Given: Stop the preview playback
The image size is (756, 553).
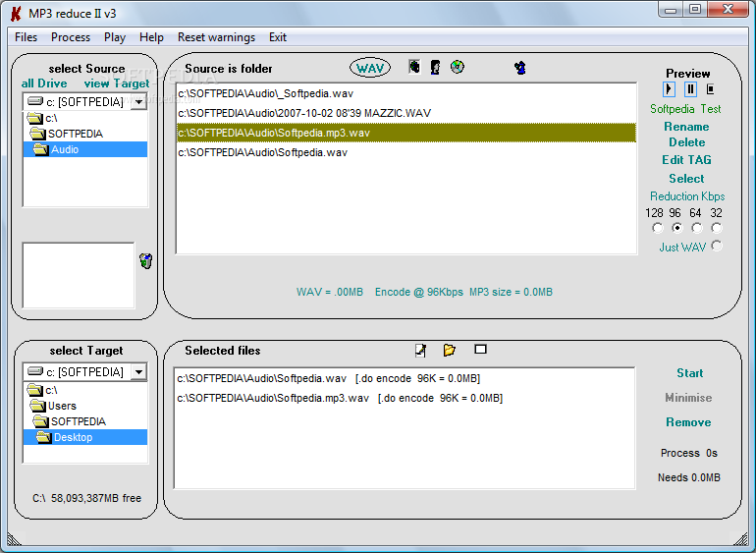Looking at the screenshot, I should click(x=710, y=89).
